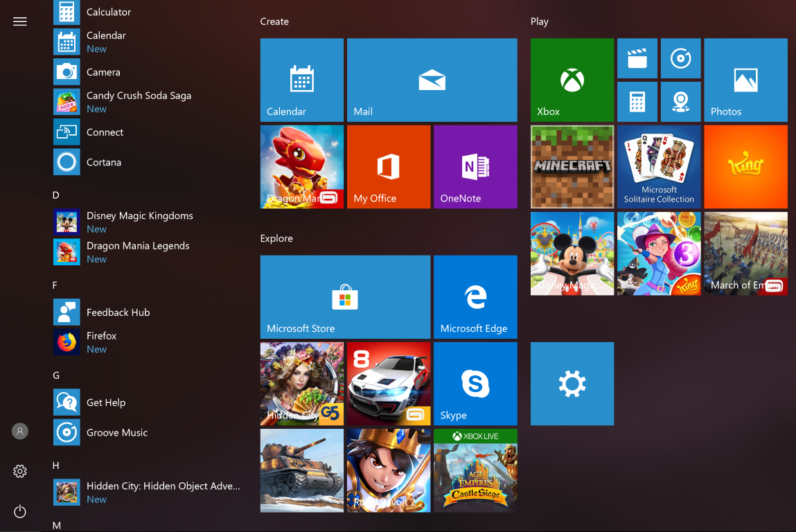Launch Minecraft from its tile thumbnail
Viewport: 796px width, 532px height.
click(x=572, y=166)
